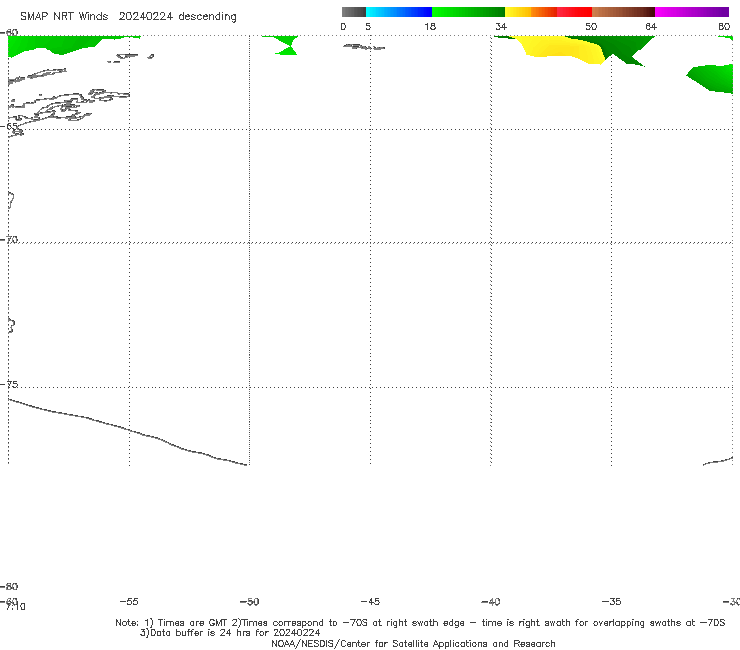Click the color bar label "50"
740x650 pixels.
pos(591,27)
